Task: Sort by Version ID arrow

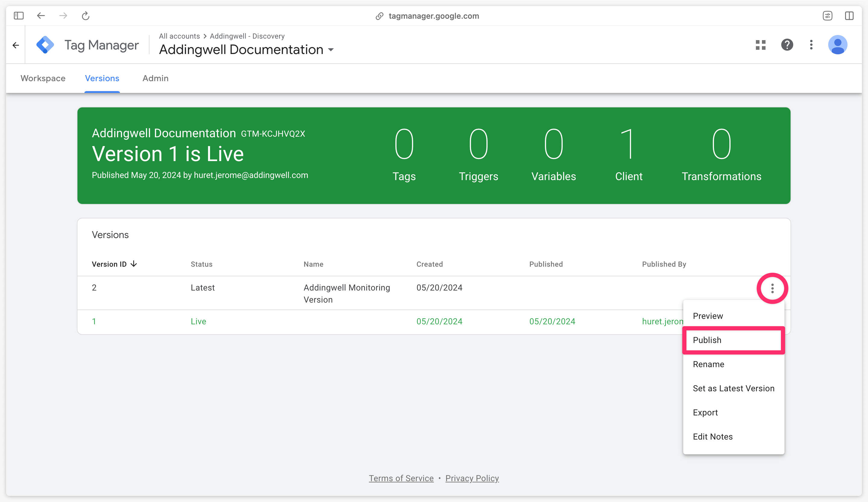Action: [134, 264]
